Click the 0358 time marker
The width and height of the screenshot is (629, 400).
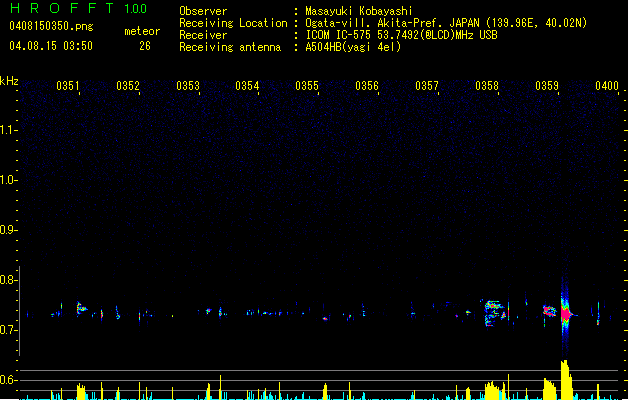pyautogui.click(x=487, y=86)
